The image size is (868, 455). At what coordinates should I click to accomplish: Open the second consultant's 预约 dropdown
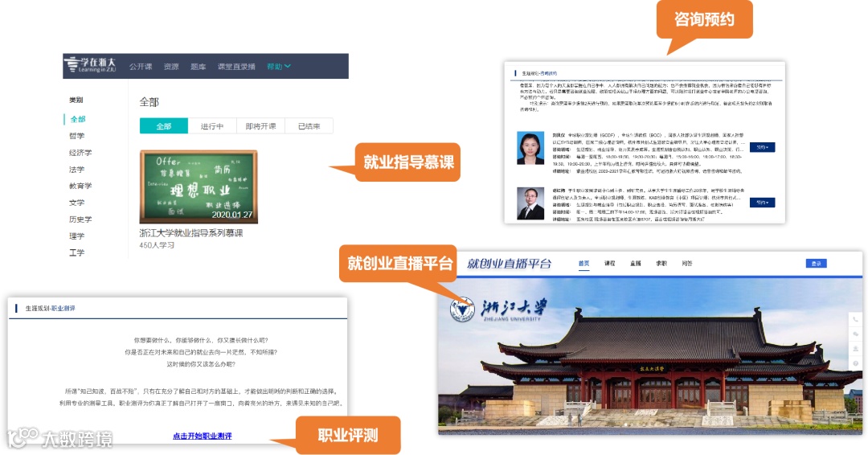point(762,203)
